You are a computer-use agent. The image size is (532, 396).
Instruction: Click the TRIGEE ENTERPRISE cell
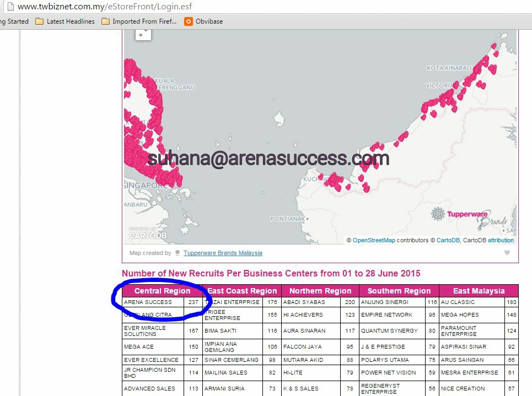point(233,315)
